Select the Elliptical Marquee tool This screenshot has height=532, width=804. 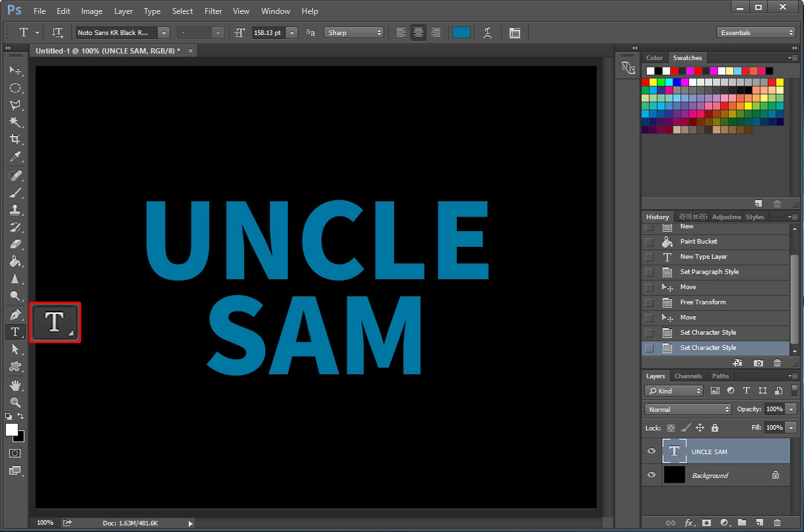pyautogui.click(x=15, y=88)
